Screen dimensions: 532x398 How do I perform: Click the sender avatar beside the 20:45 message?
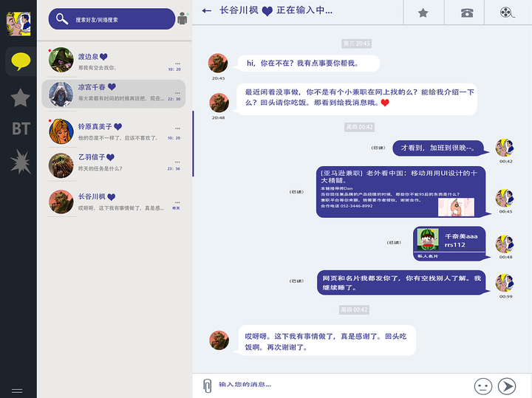pos(218,63)
